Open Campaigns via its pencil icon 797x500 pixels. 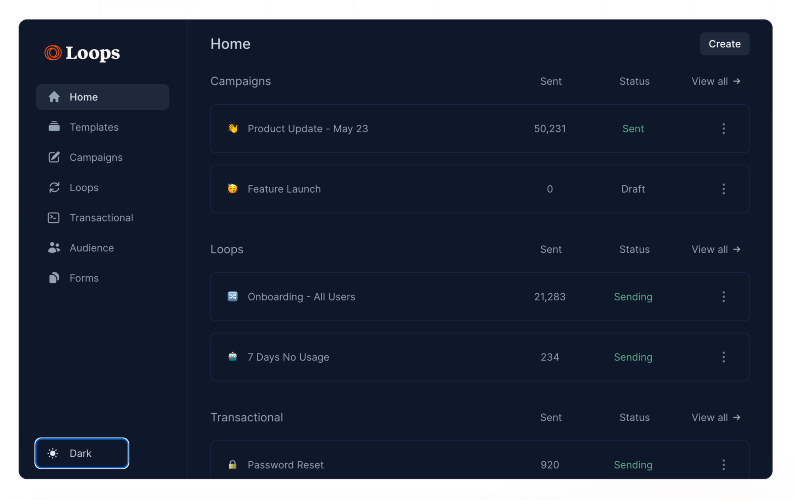click(54, 157)
